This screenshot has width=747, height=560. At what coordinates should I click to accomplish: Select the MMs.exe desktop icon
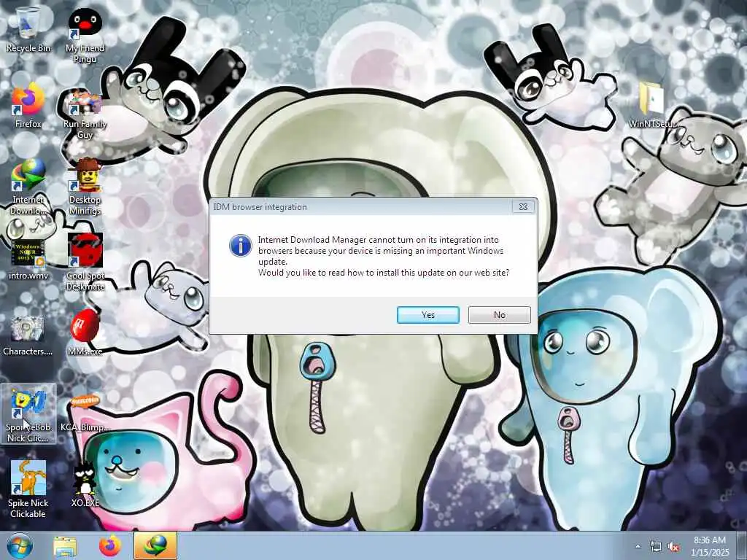(85, 332)
